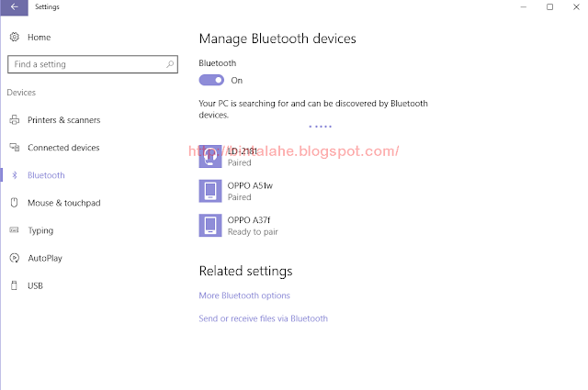Click the USB icon
The height and width of the screenshot is (390, 588).
point(15,285)
